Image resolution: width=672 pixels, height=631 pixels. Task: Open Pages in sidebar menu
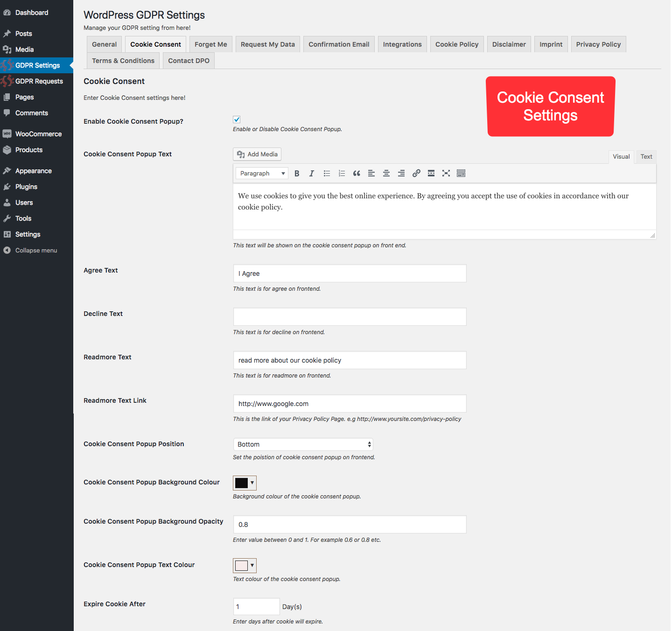point(36,97)
